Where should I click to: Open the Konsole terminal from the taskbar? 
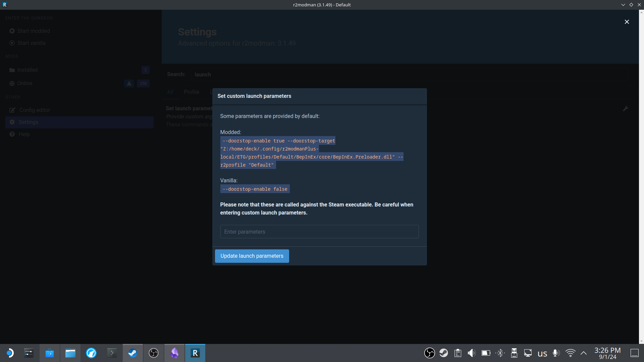(x=112, y=353)
